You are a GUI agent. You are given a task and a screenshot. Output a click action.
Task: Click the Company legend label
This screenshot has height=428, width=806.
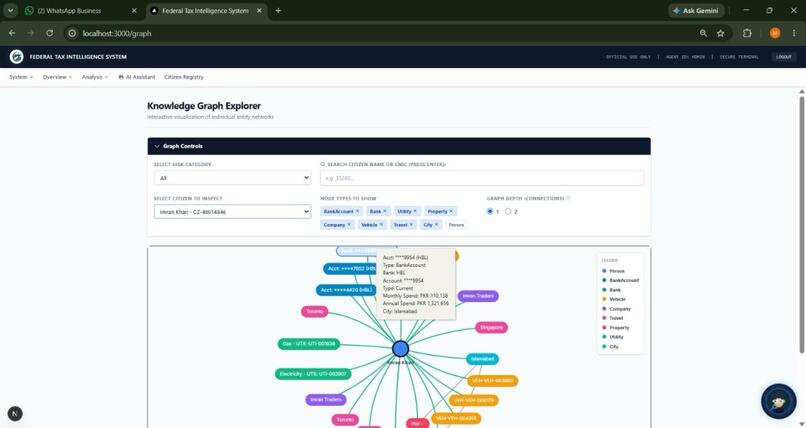(x=620, y=309)
